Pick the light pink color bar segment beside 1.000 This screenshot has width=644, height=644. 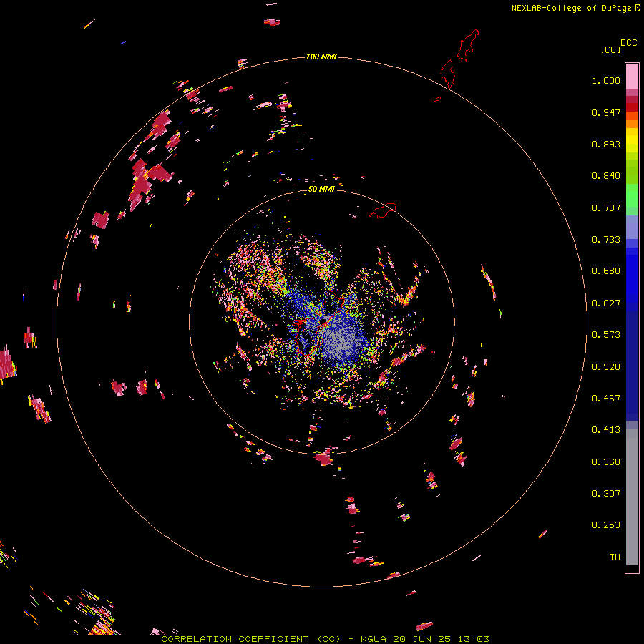coord(632,77)
